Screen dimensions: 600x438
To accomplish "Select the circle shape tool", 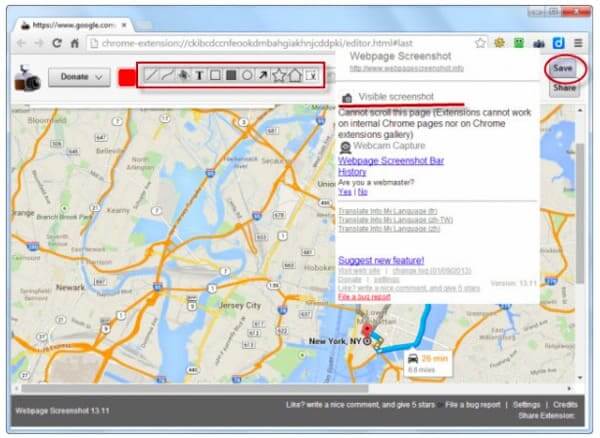I will (x=247, y=75).
